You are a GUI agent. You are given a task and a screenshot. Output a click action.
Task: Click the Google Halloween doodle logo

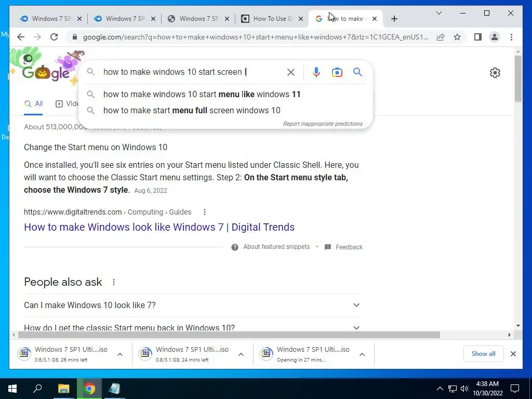pos(46,68)
